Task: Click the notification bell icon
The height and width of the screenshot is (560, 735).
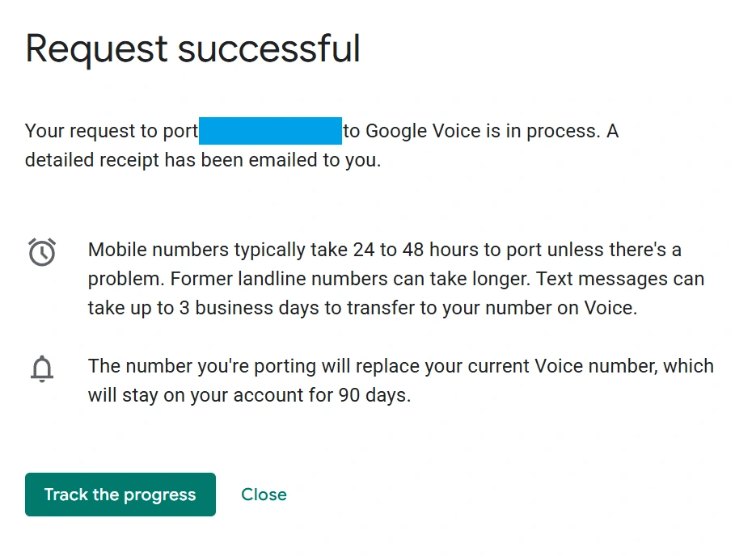Action: (x=42, y=368)
